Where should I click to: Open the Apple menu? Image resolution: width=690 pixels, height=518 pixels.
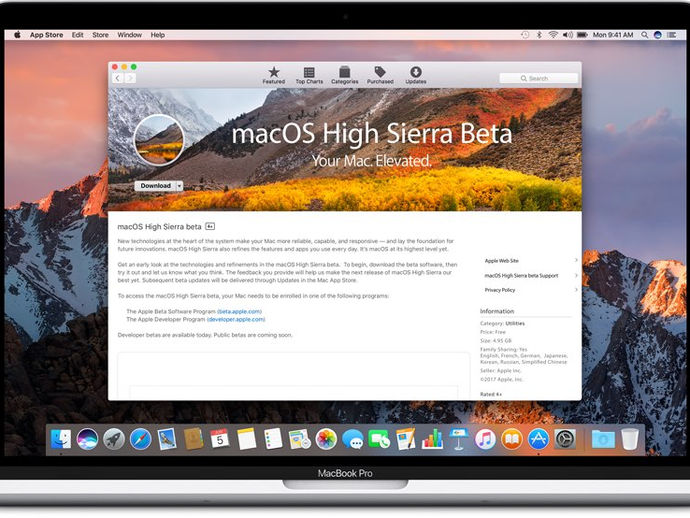(x=17, y=35)
